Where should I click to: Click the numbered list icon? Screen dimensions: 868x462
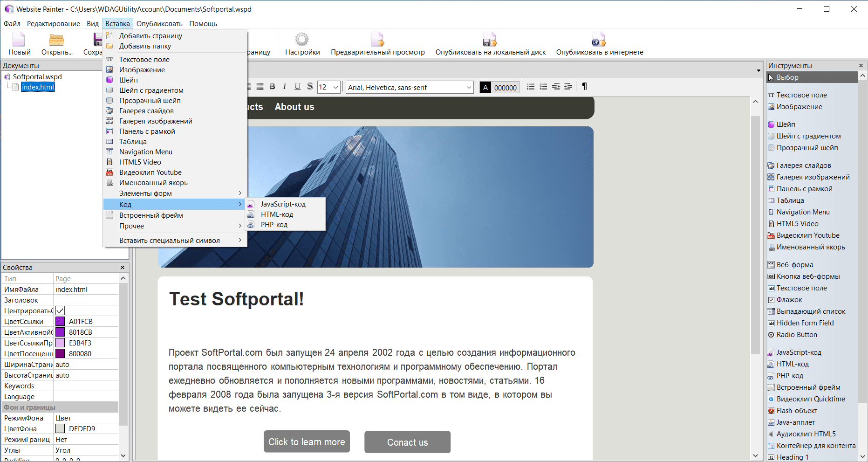tap(543, 87)
